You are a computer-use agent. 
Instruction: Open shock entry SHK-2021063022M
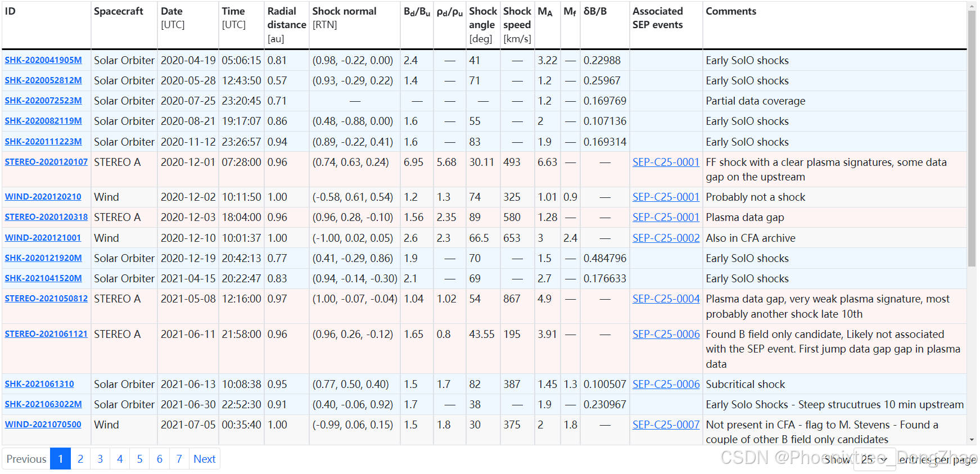click(43, 404)
